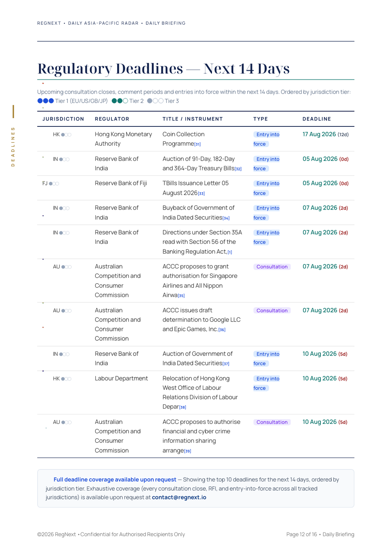Click tier dots beside FJ jurisdiction code
Screen dimensions: 392x555
[x=54, y=184]
